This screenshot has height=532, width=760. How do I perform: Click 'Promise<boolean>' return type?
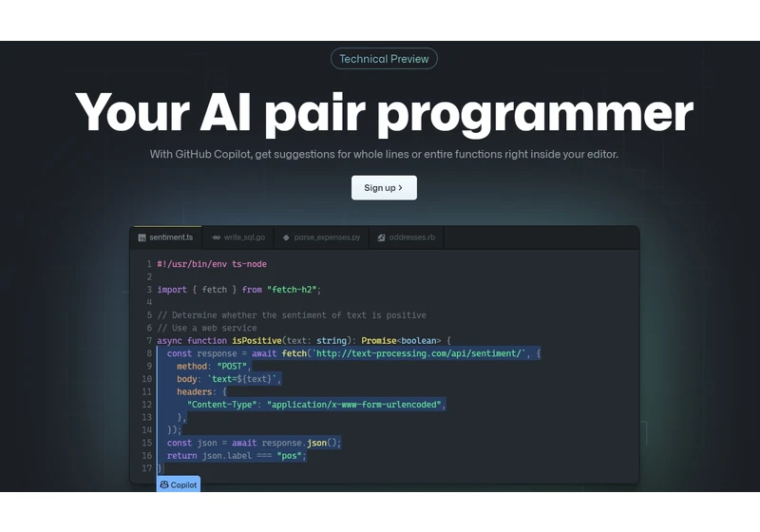[x=401, y=341]
